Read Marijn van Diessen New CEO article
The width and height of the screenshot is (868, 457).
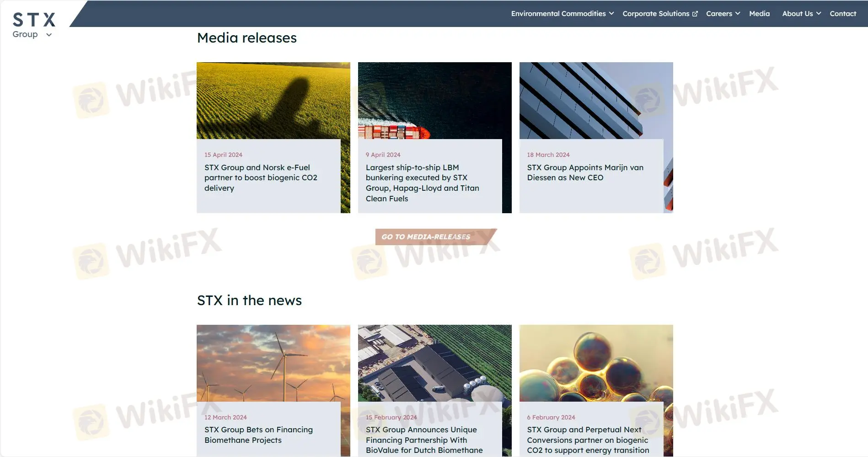tap(585, 173)
